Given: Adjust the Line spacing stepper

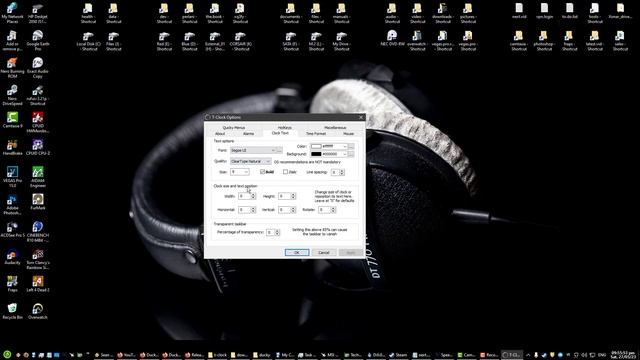Looking at the screenshot, I should (x=342, y=172).
